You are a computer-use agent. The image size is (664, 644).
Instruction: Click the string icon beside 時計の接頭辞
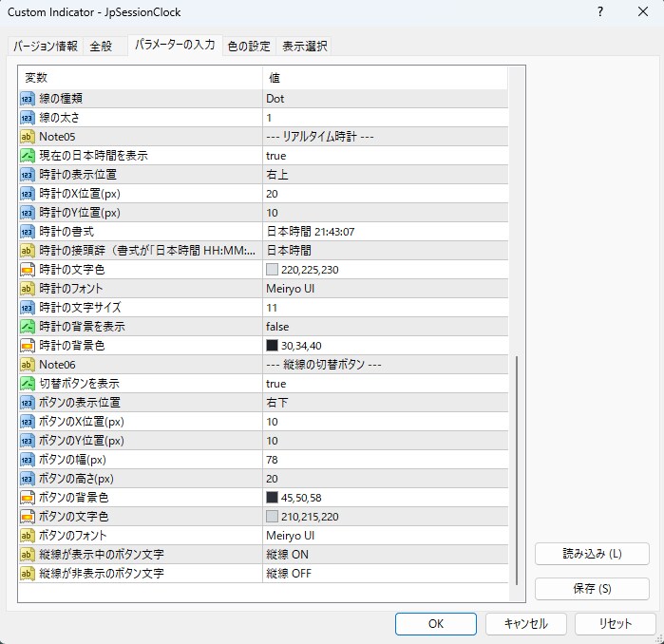pyautogui.click(x=28, y=251)
